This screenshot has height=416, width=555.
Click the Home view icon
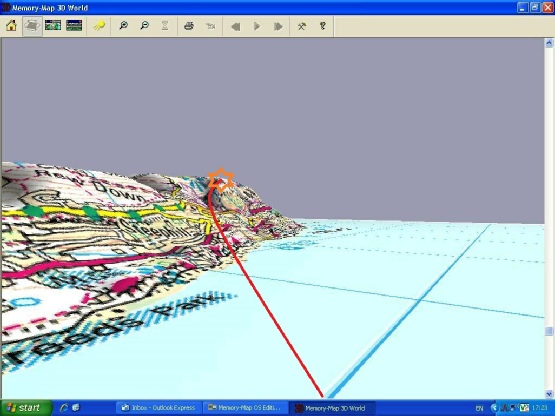coord(11,26)
